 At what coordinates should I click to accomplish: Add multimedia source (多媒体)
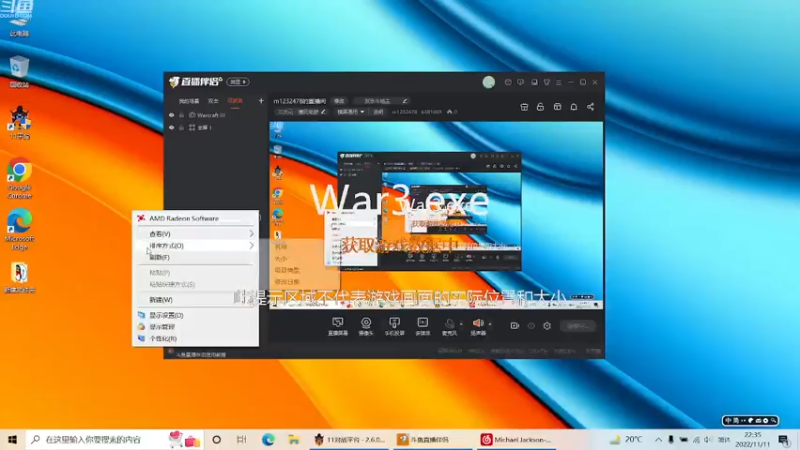[x=422, y=327]
